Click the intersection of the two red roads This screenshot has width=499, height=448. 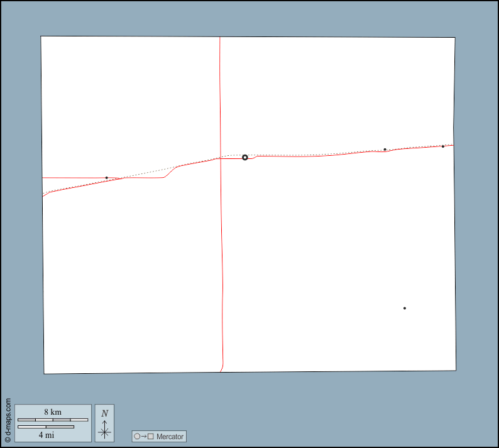[221, 158]
